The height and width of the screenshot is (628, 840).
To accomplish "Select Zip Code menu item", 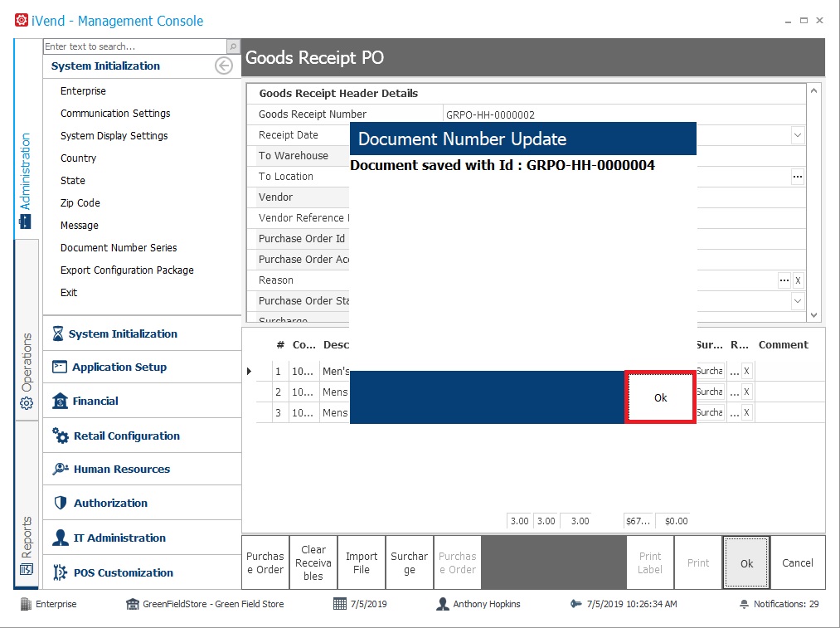I will click(80, 202).
